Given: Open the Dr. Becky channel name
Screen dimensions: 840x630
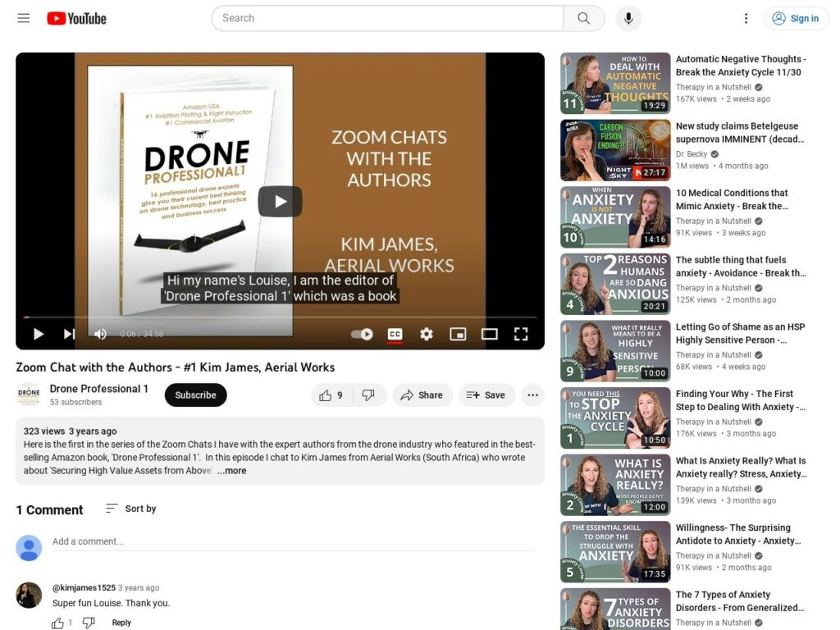Looking at the screenshot, I should click(x=691, y=153).
